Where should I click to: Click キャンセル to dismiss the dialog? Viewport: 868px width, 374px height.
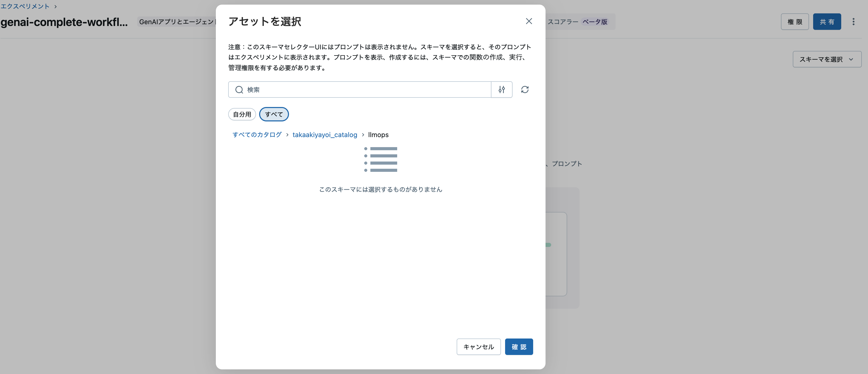[x=479, y=346]
